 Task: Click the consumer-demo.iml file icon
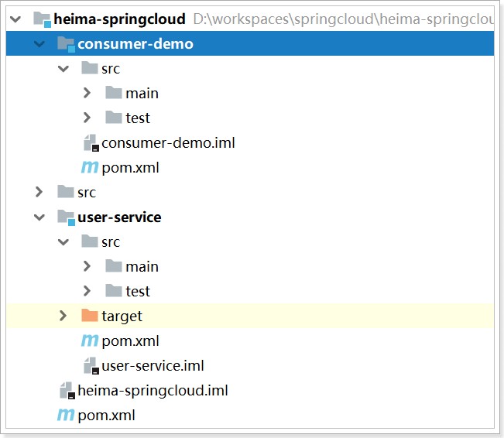pos(90,143)
